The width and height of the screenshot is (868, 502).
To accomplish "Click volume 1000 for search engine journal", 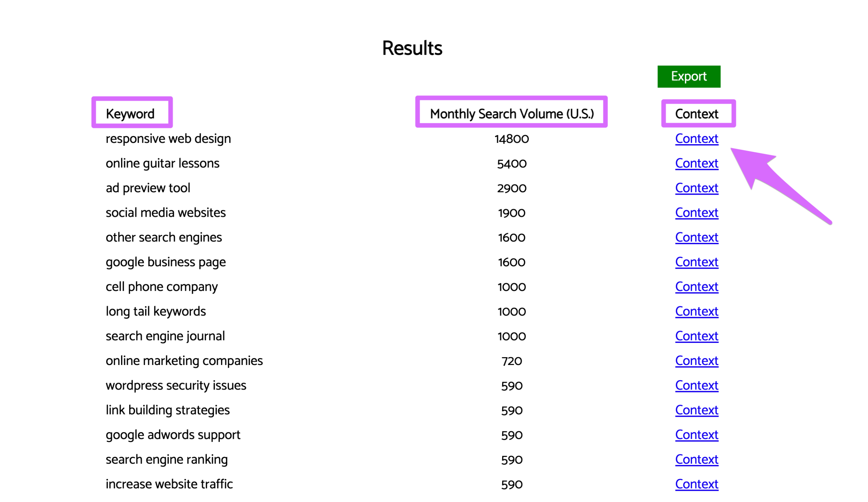I will [x=512, y=336].
